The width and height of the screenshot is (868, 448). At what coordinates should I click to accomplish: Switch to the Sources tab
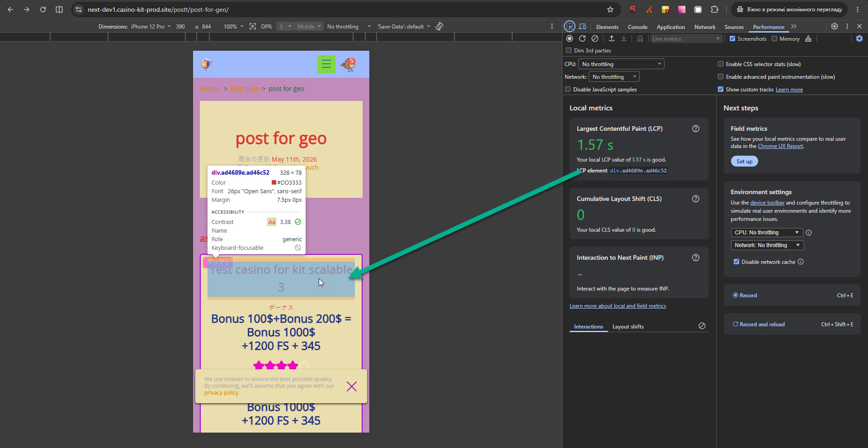734,27
